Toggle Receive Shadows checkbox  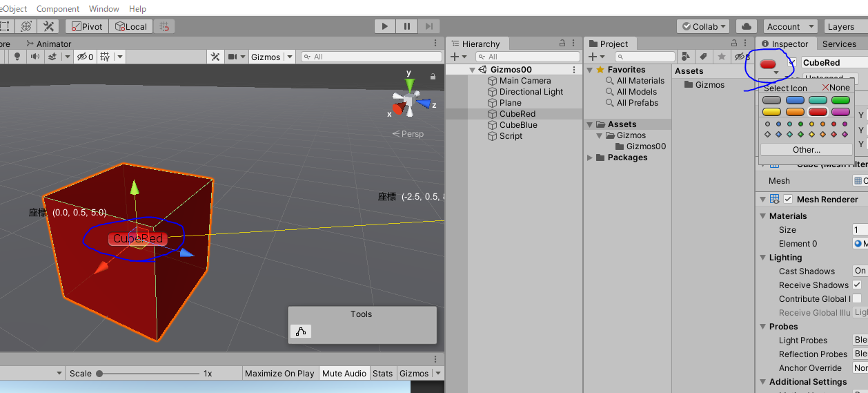click(857, 285)
